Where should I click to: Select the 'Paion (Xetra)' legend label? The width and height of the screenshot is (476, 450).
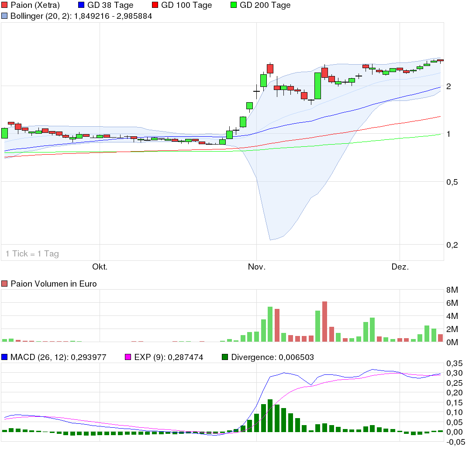35,5
